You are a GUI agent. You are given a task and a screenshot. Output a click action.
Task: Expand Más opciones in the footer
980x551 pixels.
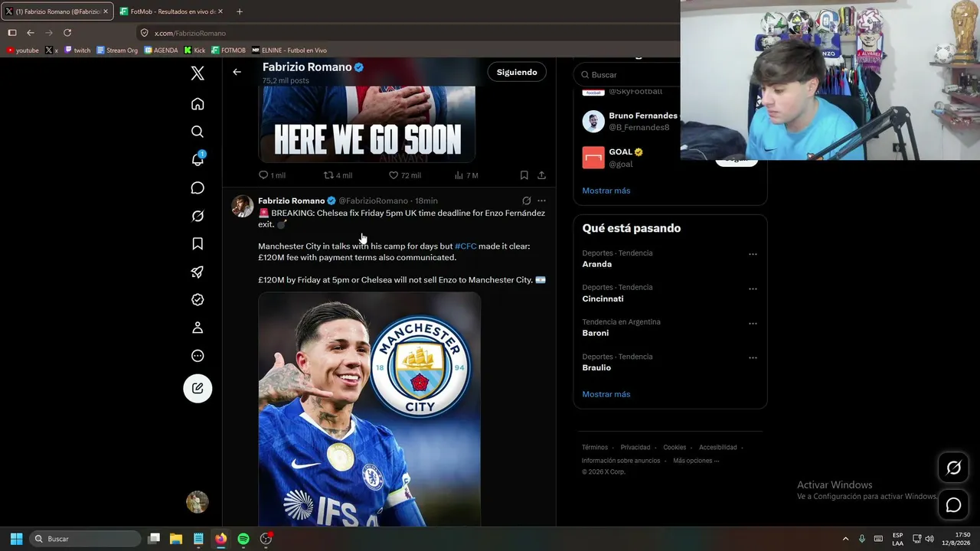696,461
